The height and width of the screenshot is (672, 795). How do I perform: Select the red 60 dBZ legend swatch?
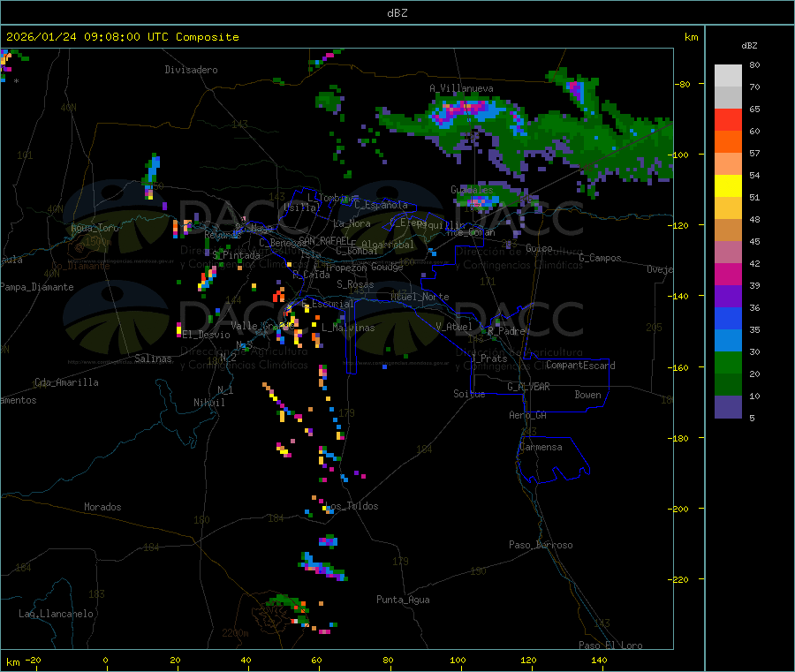(728, 119)
